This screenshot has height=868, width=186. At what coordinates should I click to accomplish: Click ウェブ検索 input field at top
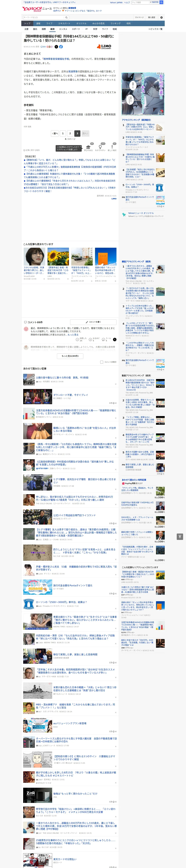pos(140,2)
